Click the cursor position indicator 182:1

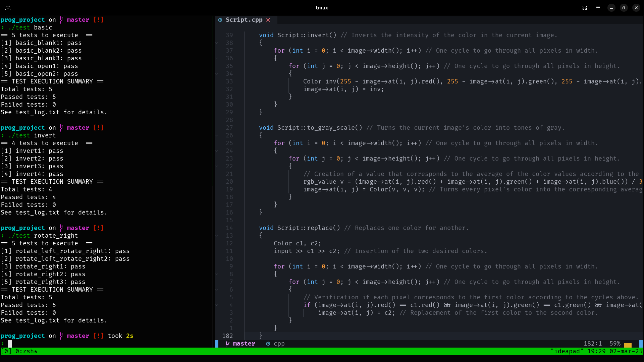coord(592,344)
